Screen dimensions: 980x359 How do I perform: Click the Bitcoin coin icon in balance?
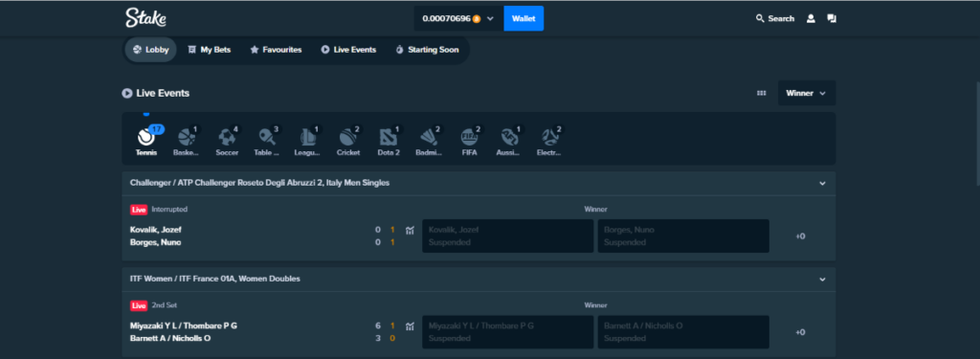tap(477, 19)
